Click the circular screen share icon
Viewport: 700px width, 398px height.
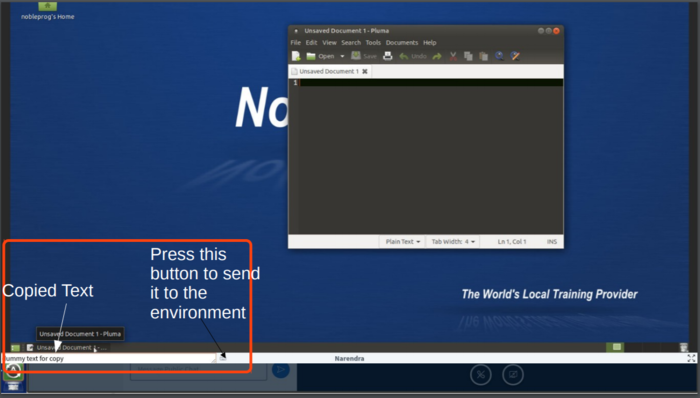pos(513,375)
